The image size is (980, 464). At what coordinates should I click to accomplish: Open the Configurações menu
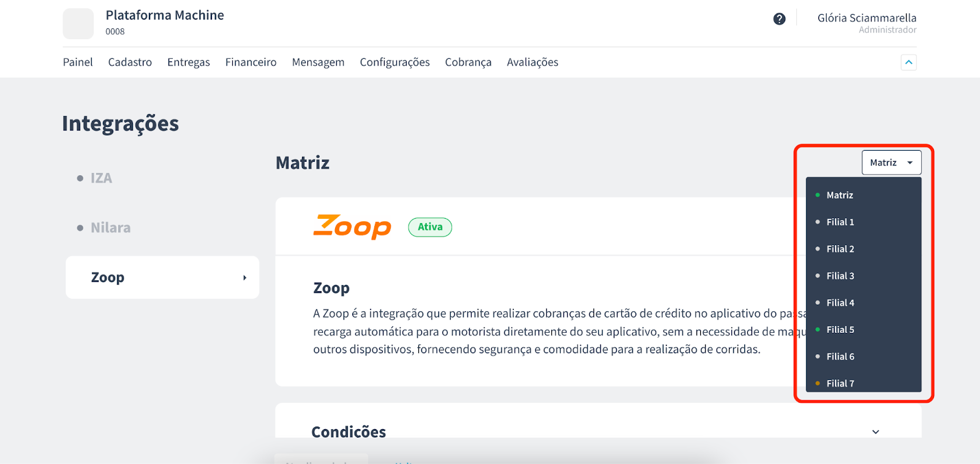click(x=395, y=62)
